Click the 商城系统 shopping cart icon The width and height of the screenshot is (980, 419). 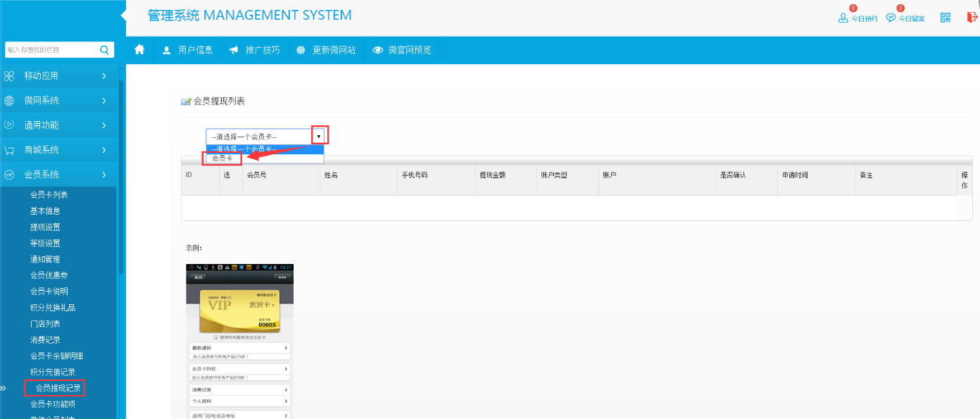(9, 150)
